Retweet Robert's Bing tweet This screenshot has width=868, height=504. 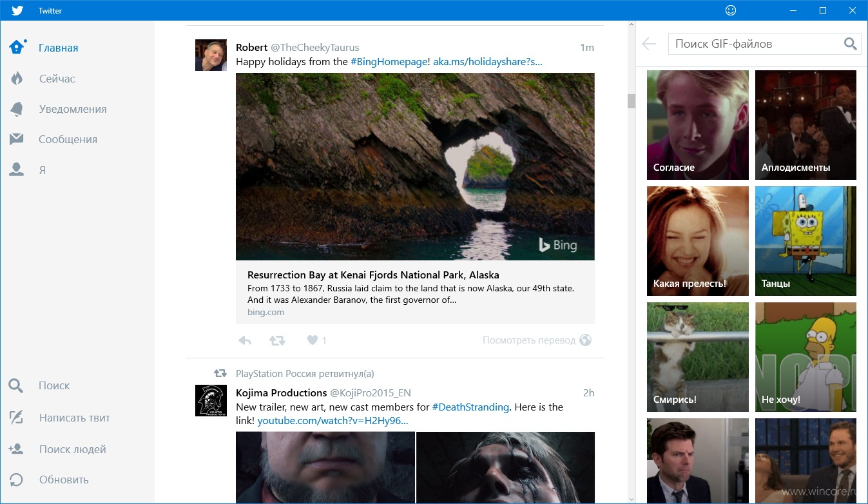(x=277, y=340)
